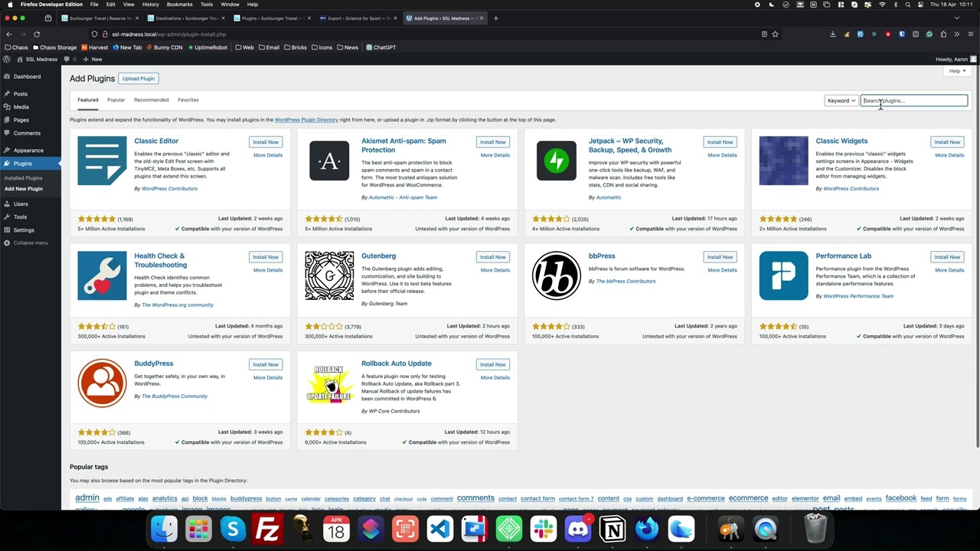Image resolution: width=980 pixels, height=551 pixels.
Task: Click the WordPress logo in admin bar
Action: click(7, 59)
